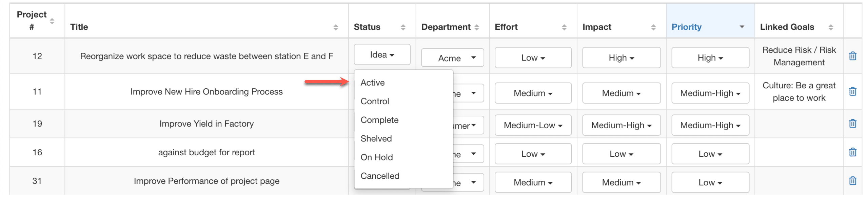Viewport: 868px width, 201px height.
Task: Click trash icon for project 11
Action: (x=852, y=91)
